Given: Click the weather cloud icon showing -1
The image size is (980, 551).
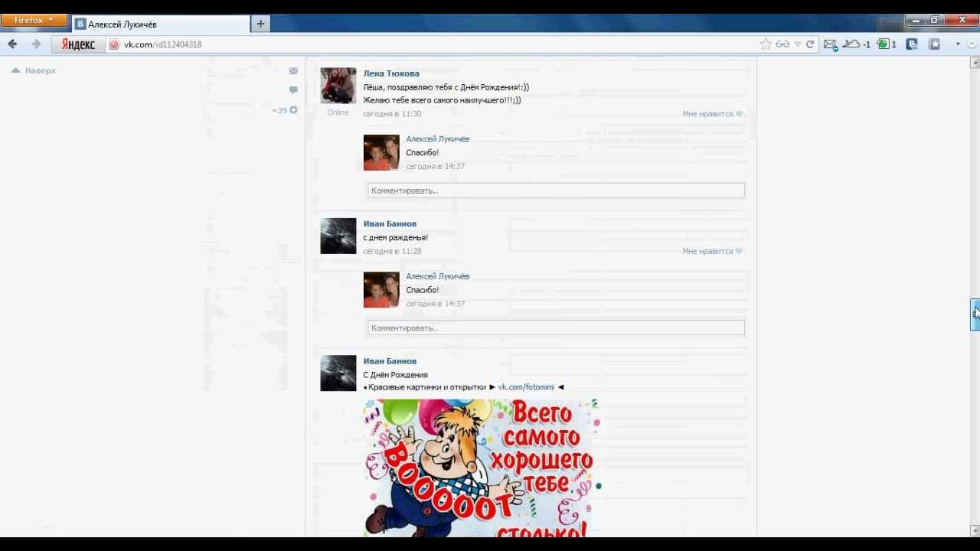Looking at the screenshot, I should pos(856,44).
